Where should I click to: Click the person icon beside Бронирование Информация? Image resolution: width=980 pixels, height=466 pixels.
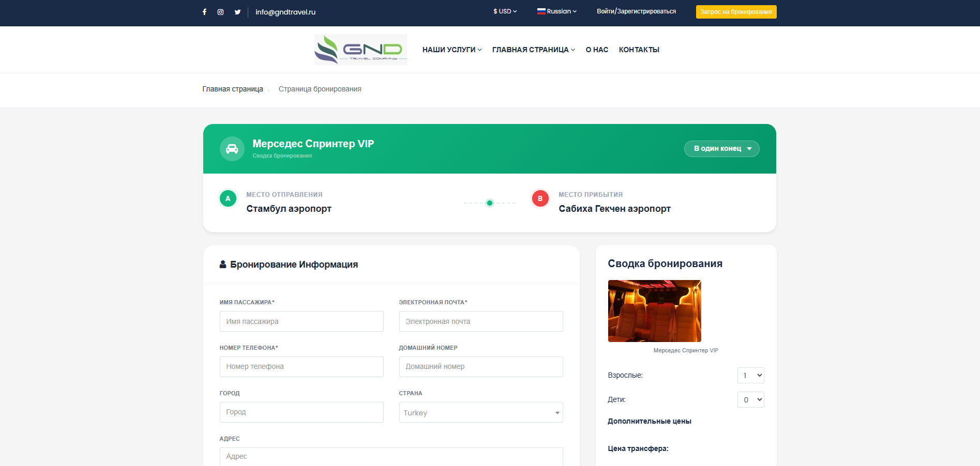[223, 265]
